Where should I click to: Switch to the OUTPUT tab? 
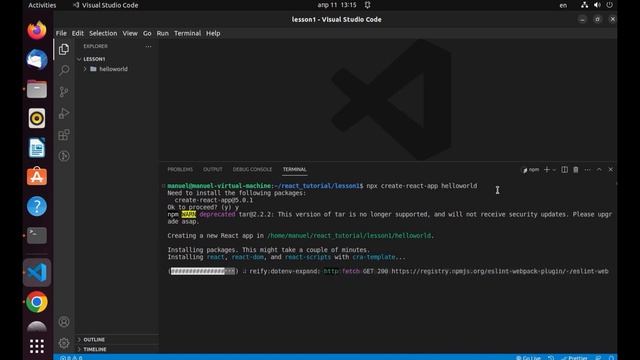213,169
